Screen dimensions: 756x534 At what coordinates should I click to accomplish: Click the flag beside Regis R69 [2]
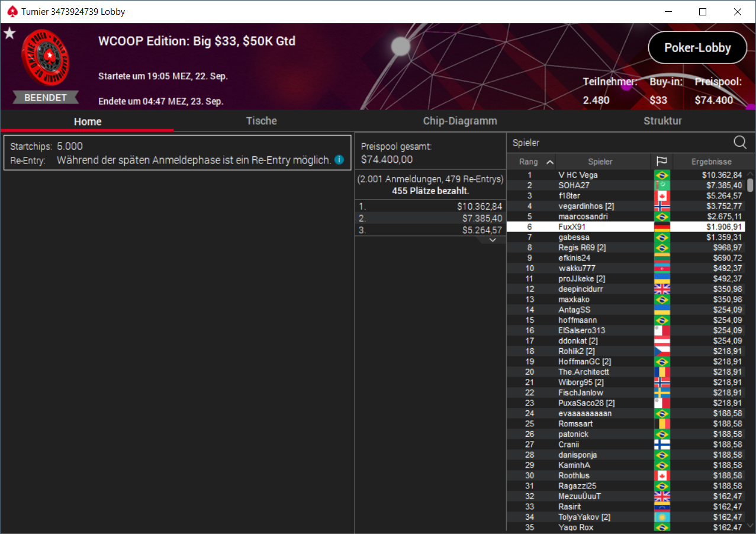tap(661, 247)
